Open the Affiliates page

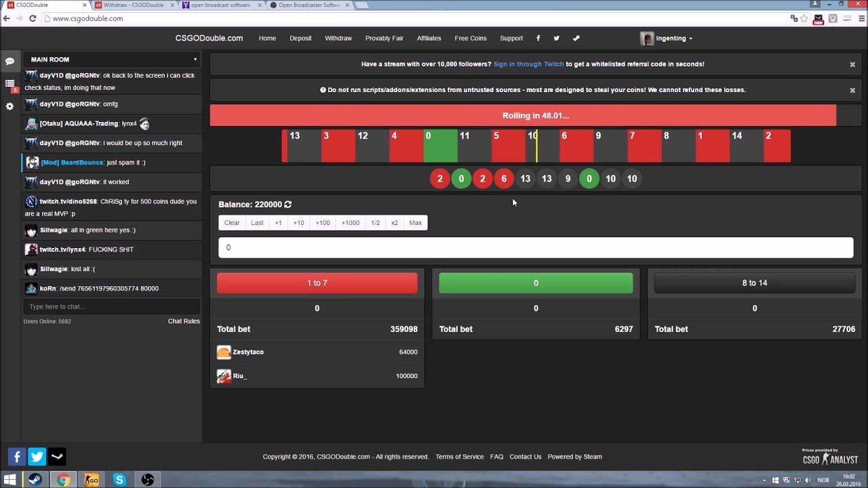pos(429,38)
